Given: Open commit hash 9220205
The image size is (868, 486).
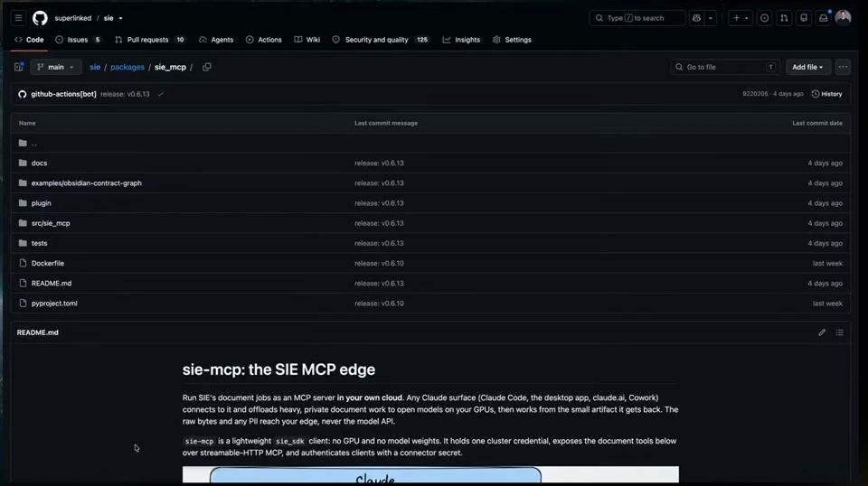Looking at the screenshot, I should [755, 94].
